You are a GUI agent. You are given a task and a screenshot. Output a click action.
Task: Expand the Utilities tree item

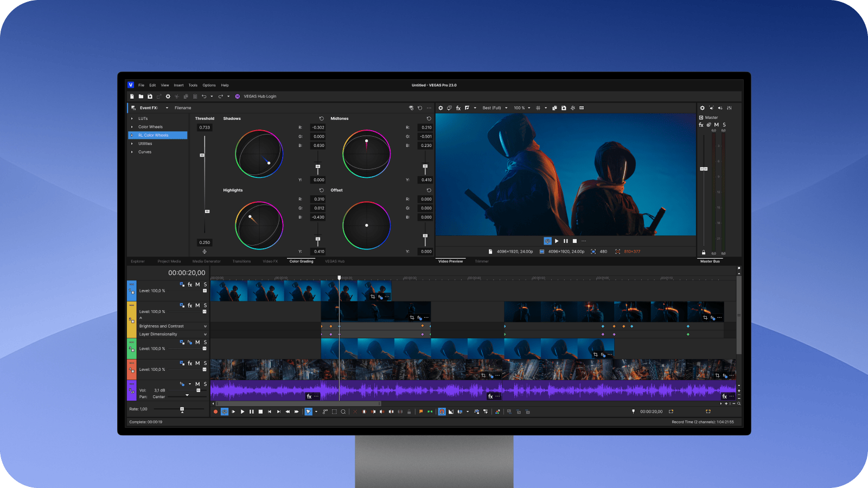132,144
